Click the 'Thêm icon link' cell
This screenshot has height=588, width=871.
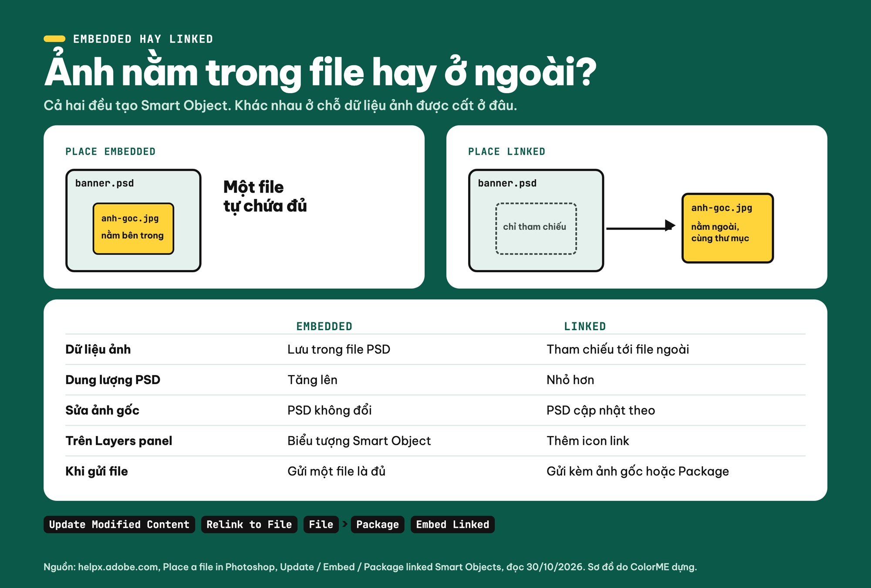click(x=588, y=441)
